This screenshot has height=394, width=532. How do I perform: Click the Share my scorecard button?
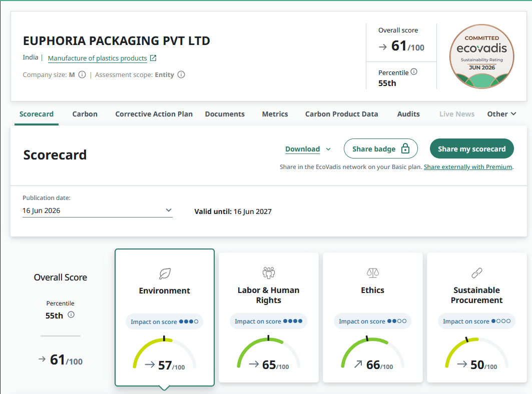(471, 148)
